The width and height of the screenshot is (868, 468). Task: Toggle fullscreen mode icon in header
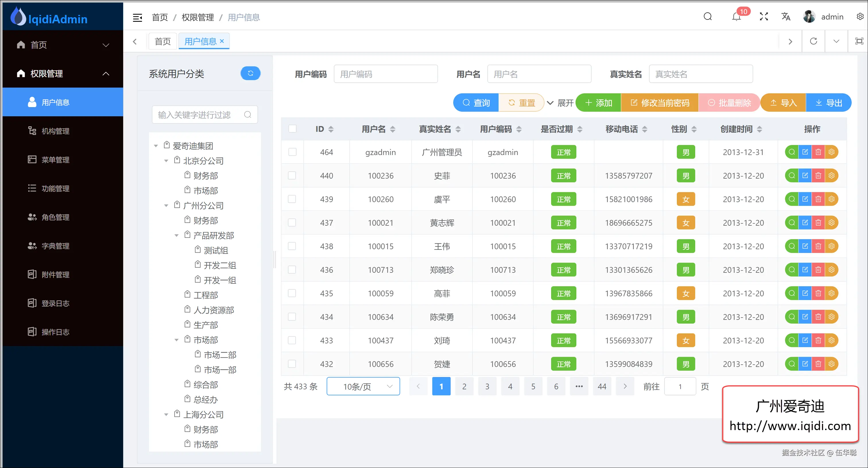pyautogui.click(x=764, y=17)
